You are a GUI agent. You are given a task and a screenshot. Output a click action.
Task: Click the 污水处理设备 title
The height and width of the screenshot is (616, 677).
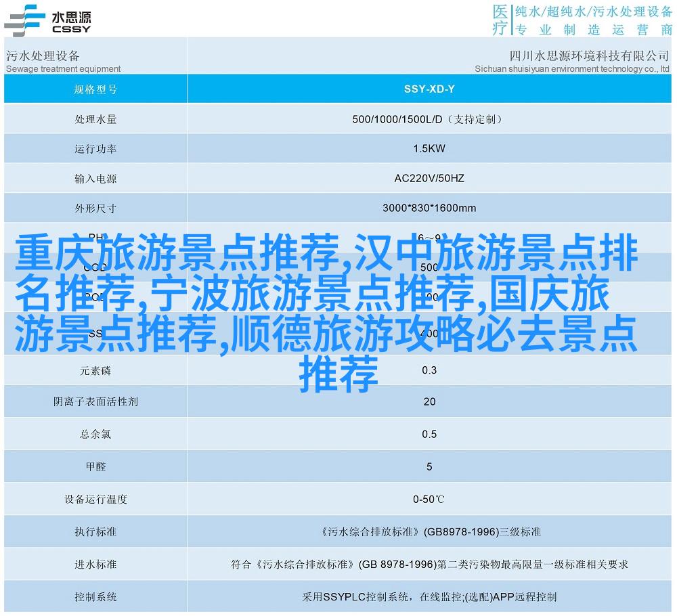point(43,56)
